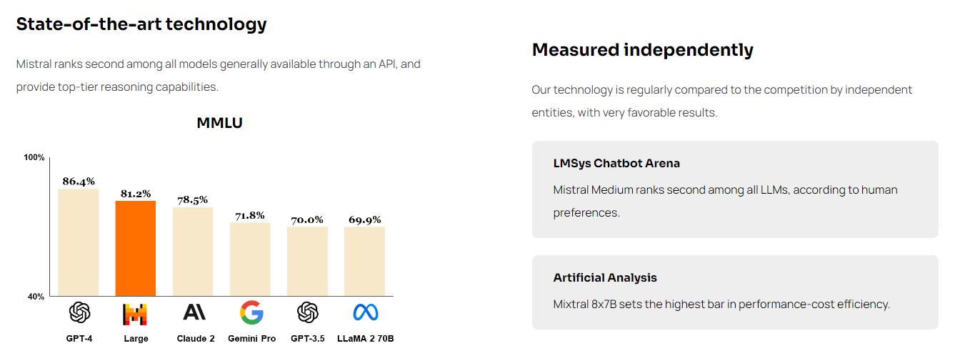This screenshot has height=361, width=980.
Task: Click the Anthropic logo above Claude 2
Action: coord(194,312)
